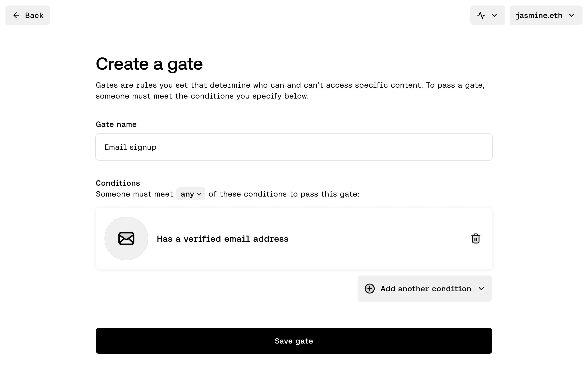The image size is (588, 392).
Task: Click the Gate name field label
Action: click(x=116, y=124)
